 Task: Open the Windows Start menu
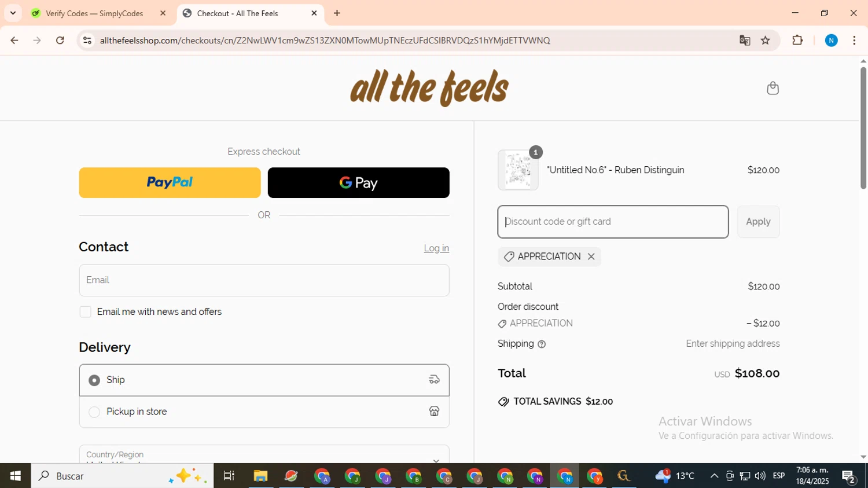point(15,476)
